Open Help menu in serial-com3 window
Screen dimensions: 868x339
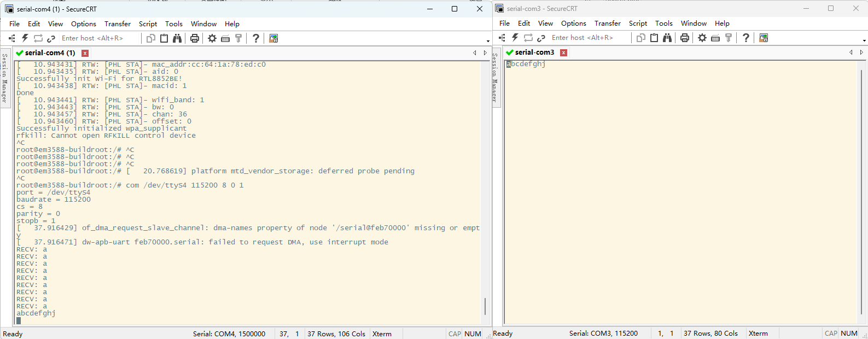coord(722,24)
